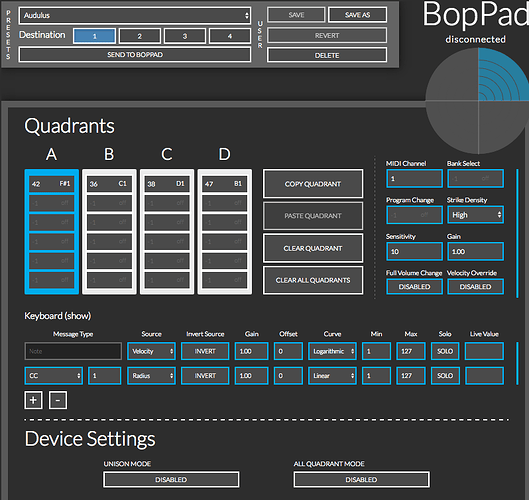Enable All Quadrant Mode
The height and width of the screenshot is (500, 529).
(x=361, y=479)
